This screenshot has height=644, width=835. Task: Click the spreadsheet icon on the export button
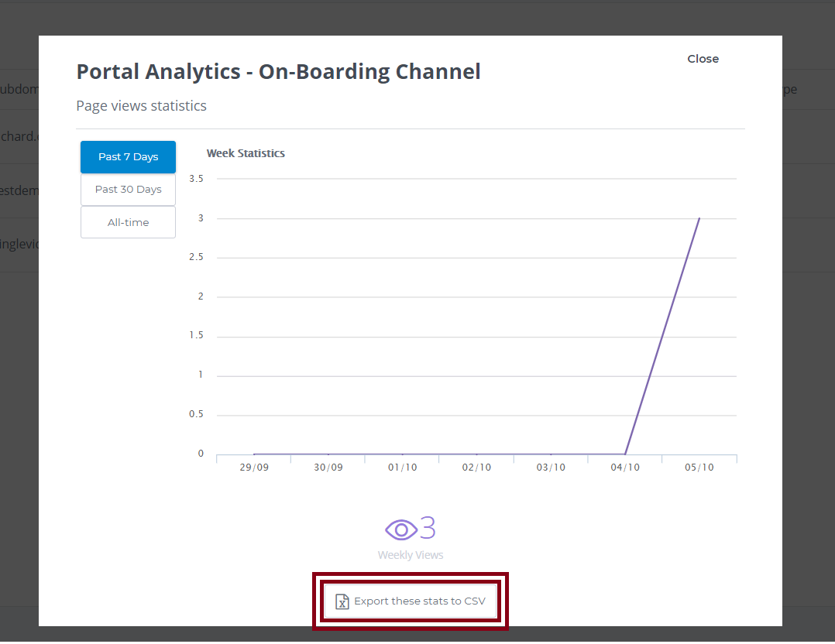tap(342, 601)
